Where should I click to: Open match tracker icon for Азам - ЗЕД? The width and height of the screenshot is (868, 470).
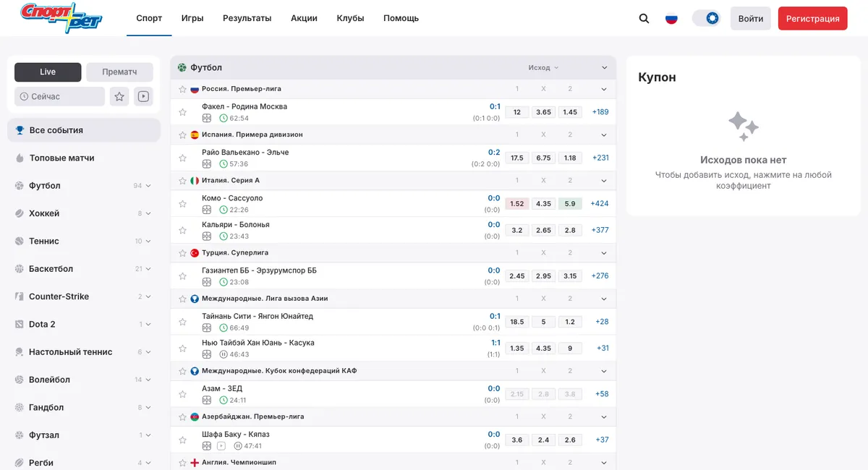207,400
